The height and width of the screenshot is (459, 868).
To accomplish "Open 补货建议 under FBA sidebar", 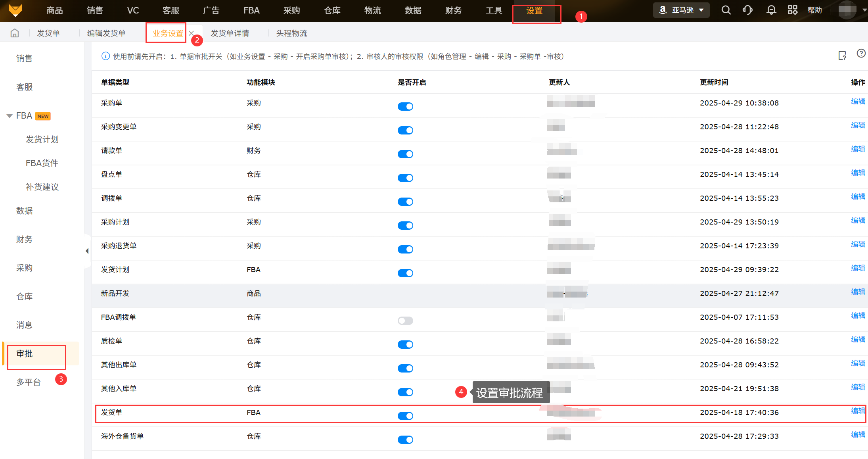I will coord(42,187).
